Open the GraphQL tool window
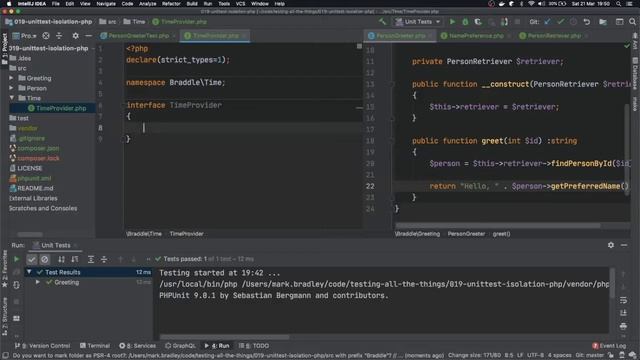 (x=180, y=346)
